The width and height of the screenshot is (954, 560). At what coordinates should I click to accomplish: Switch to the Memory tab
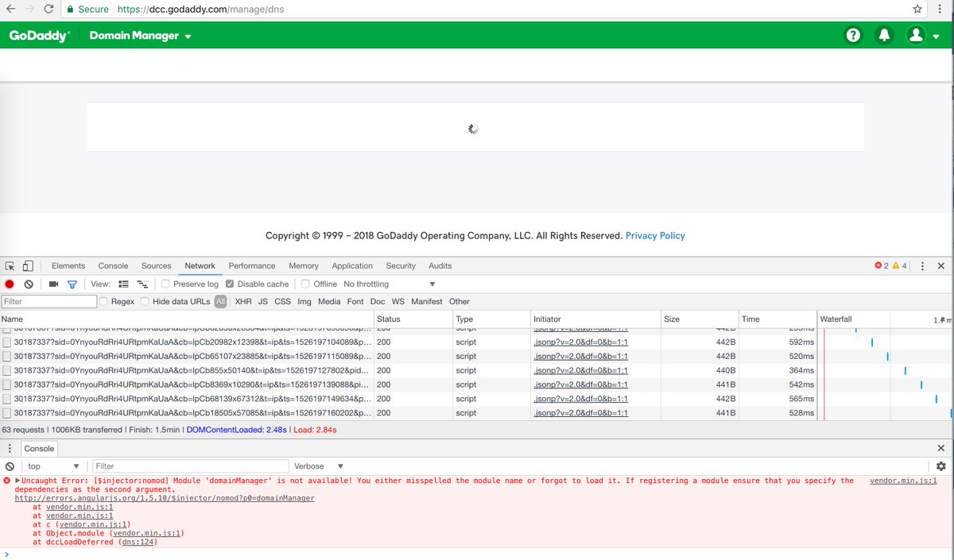(304, 266)
